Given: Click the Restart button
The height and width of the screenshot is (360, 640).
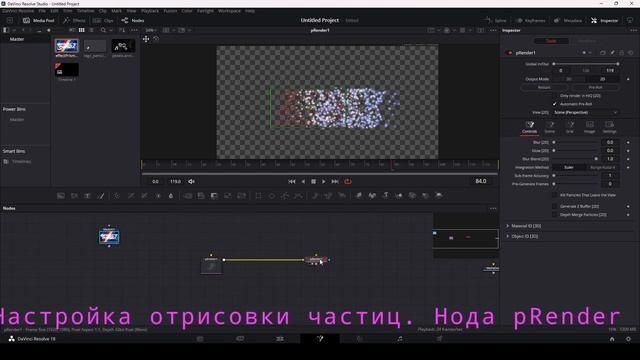Looking at the screenshot, I should [x=544, y=87].
